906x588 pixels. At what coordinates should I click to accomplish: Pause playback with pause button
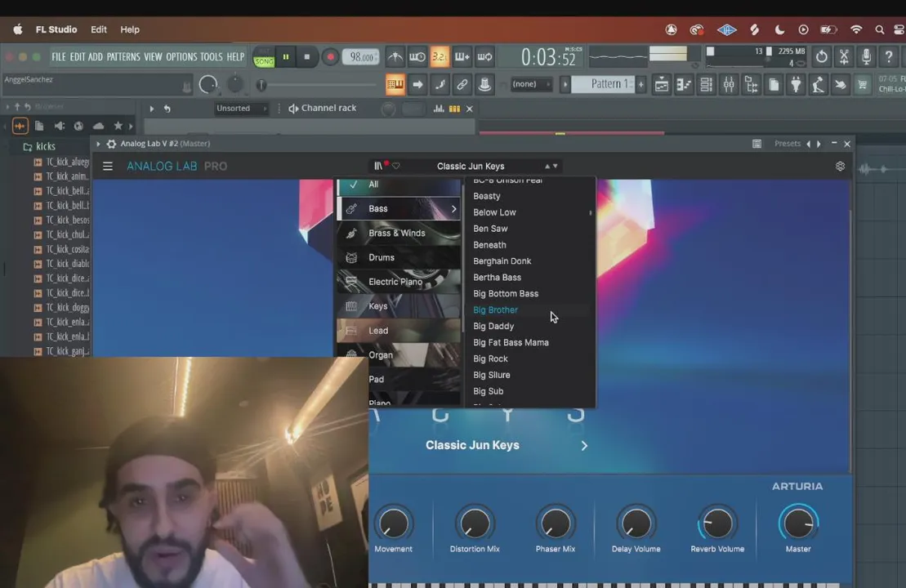pos(285,57)
